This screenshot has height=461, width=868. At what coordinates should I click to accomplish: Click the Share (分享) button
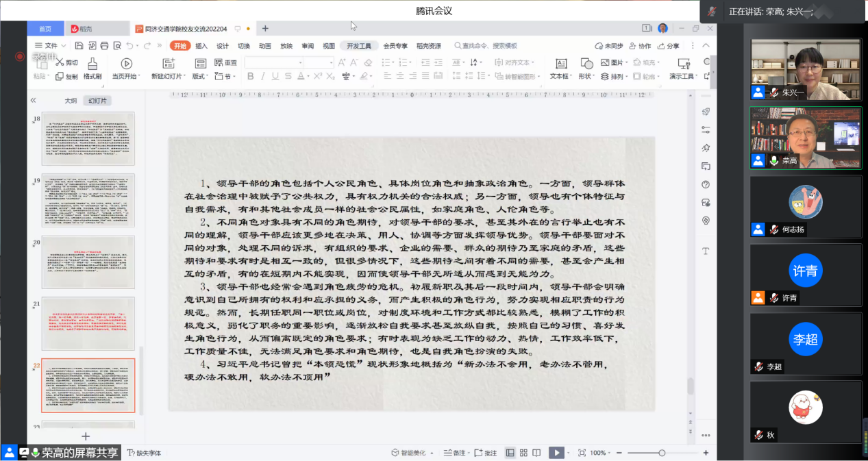click(x=669, y=46)
